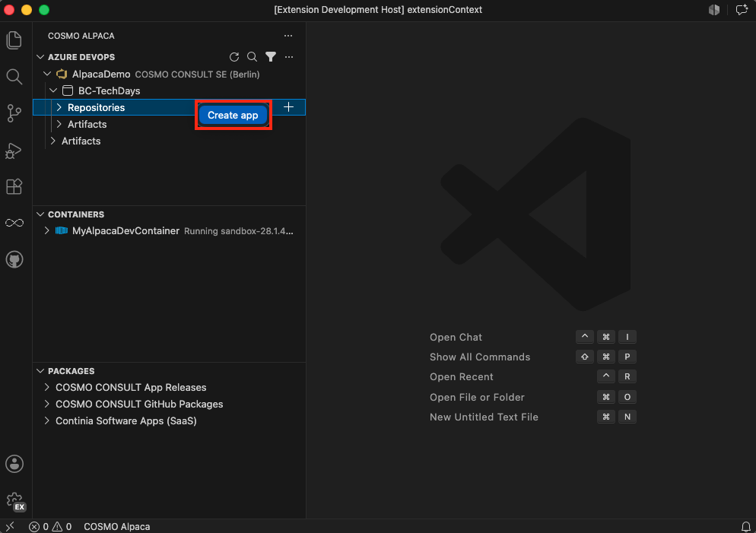Open COSMO ALPACA panel more actions menu

pyautogui.click(x=288, y=36)
